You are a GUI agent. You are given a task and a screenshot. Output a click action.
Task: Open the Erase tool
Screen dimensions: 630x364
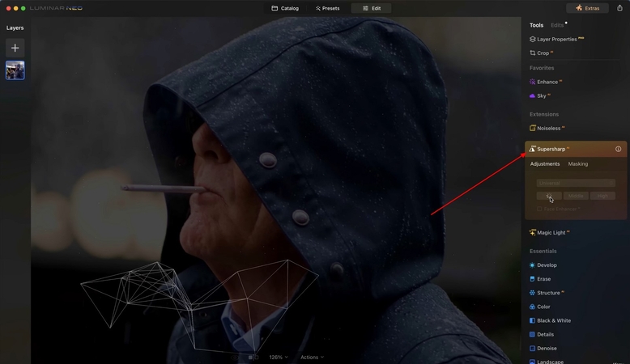pos(540,279)
